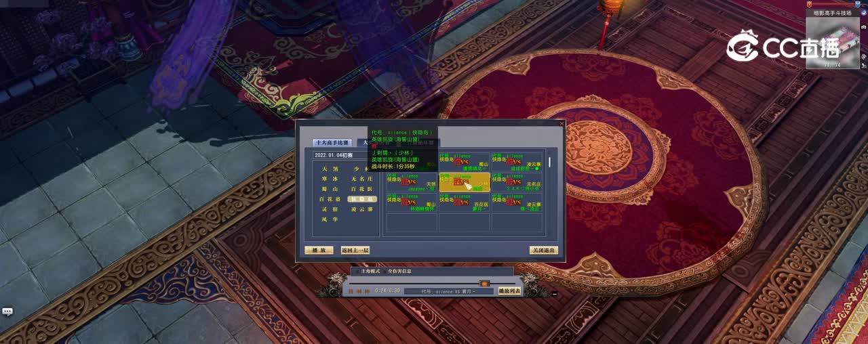Viewport: 868px width, 344px height.
Task: Select the match cell versus 无名庄
Action: (517, 182)
